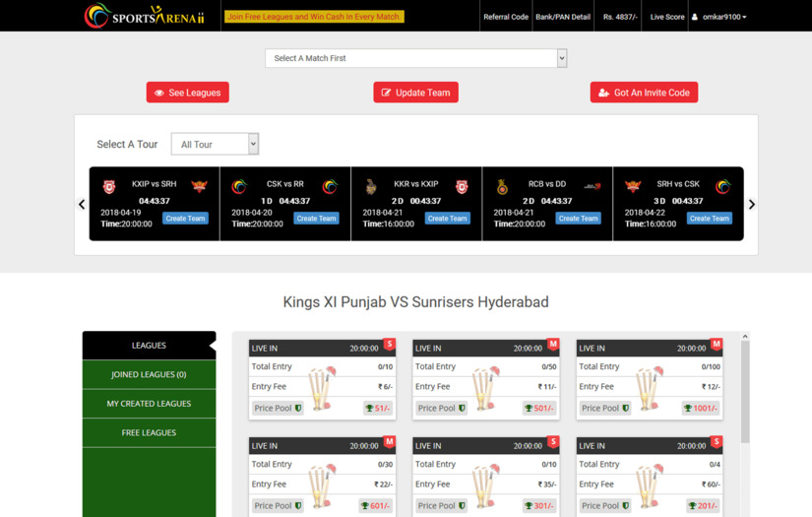Select the Joined Leagues (0) tab
The height and width of the screenshot is (517, 812).
(x=150, y=374)
